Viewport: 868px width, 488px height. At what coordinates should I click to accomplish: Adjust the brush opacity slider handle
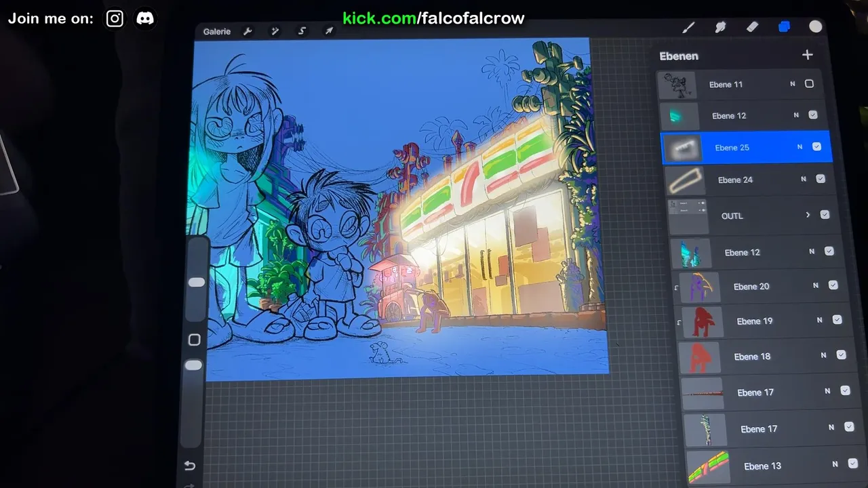pos(194,365)
